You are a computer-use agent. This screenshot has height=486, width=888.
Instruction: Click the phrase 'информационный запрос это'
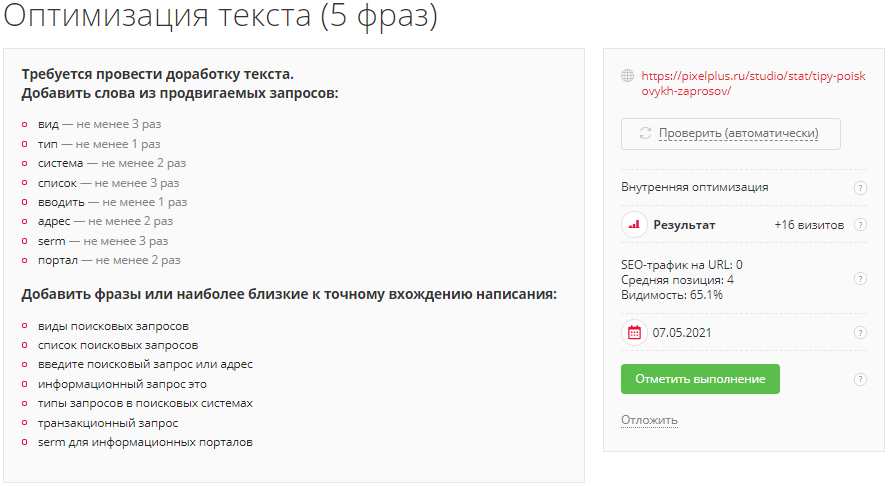click(122, 384)
